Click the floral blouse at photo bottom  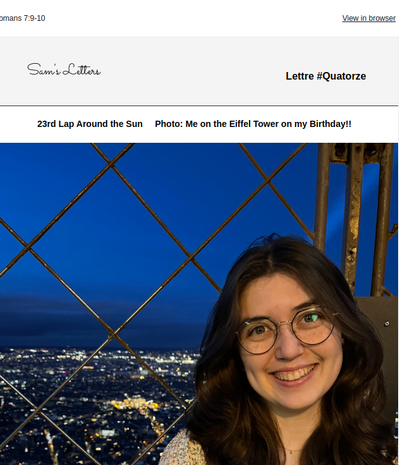point(182,448)
